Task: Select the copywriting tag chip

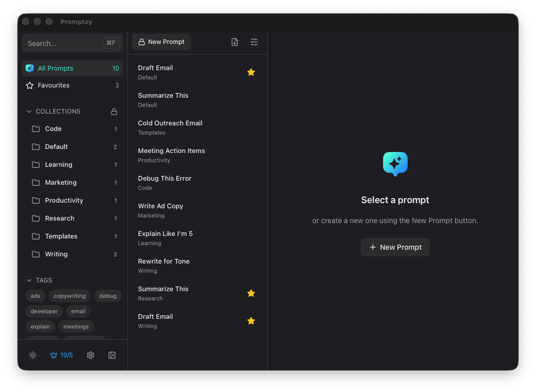Action: coord(70,296)
